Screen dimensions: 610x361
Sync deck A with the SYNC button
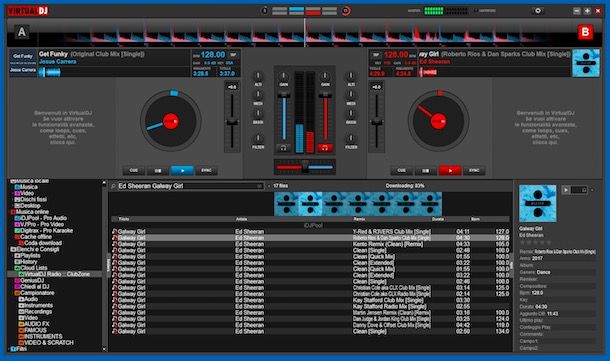tap(206, 170)
